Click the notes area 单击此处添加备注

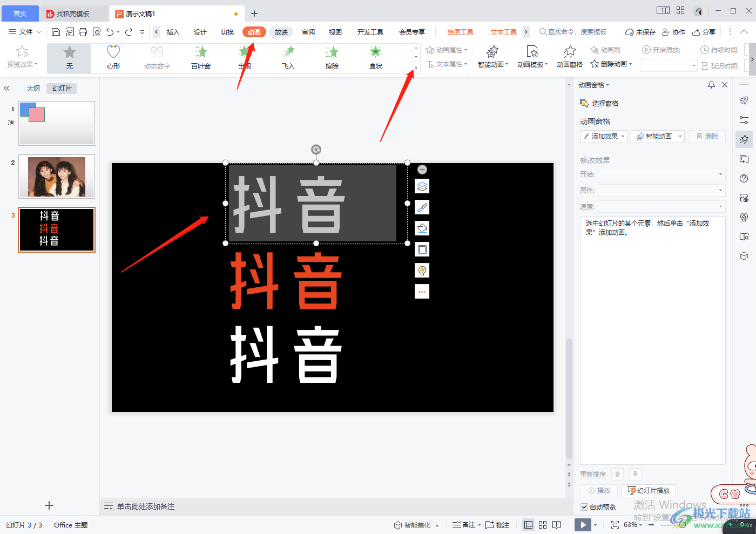[146, 506]
